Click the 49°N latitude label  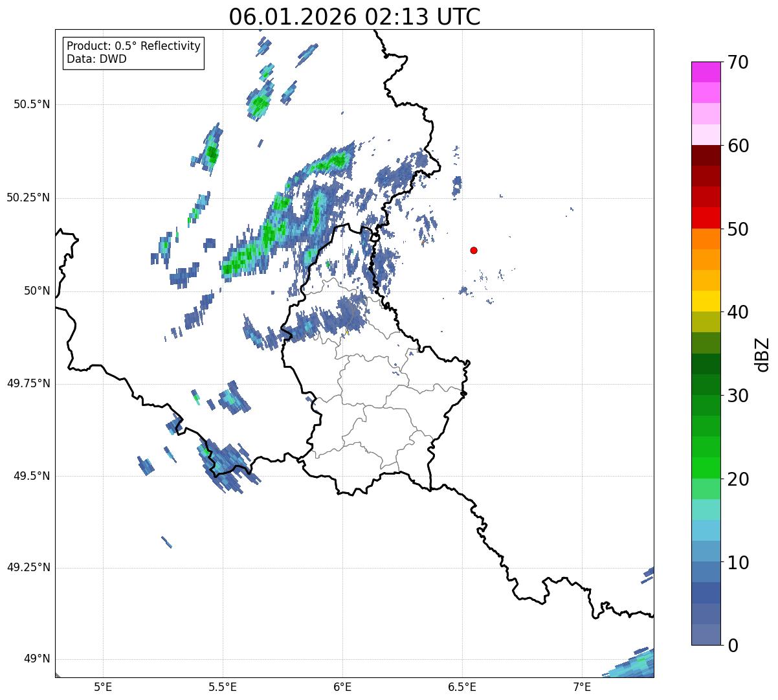tap(37, 659)
